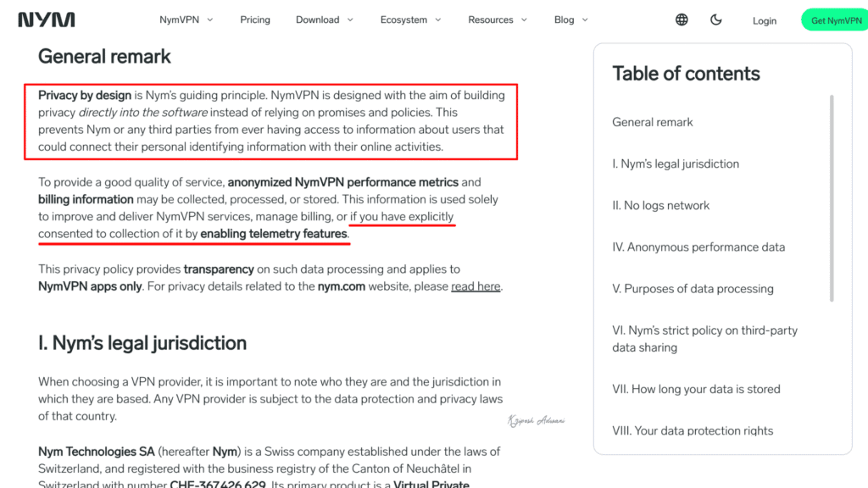Screen dimensions: 868x488
Task: Click the Table of contents title
Action: point(686,74)
